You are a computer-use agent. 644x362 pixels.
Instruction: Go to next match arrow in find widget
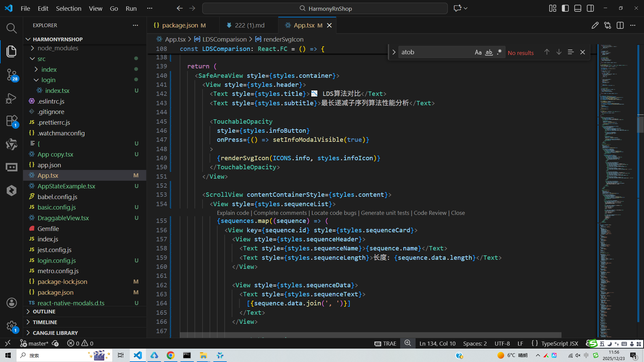[559, 52]
